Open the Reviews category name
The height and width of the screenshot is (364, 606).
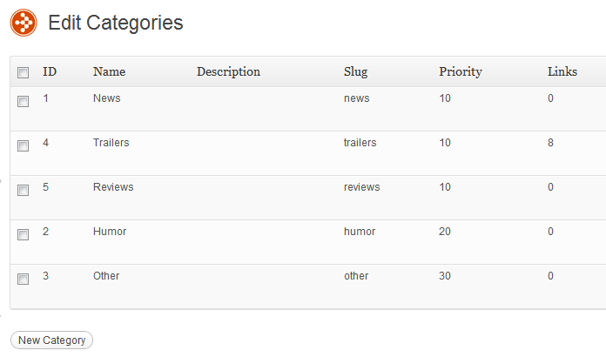click(113, 187)
